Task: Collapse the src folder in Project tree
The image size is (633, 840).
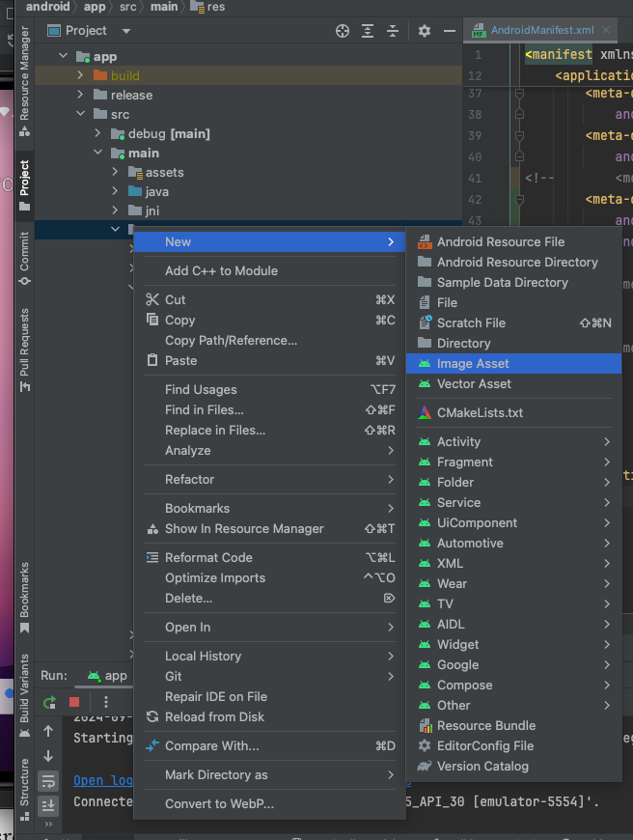Action: [81, 113]
